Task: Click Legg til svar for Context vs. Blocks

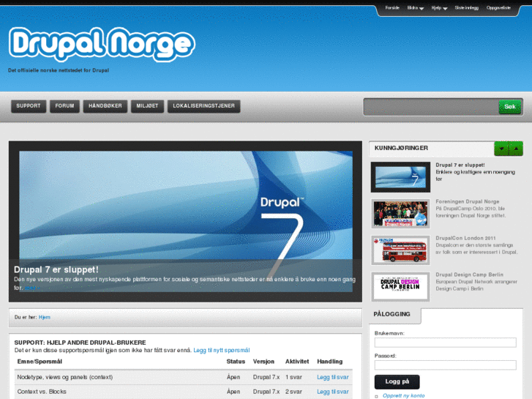Action: 333,392
